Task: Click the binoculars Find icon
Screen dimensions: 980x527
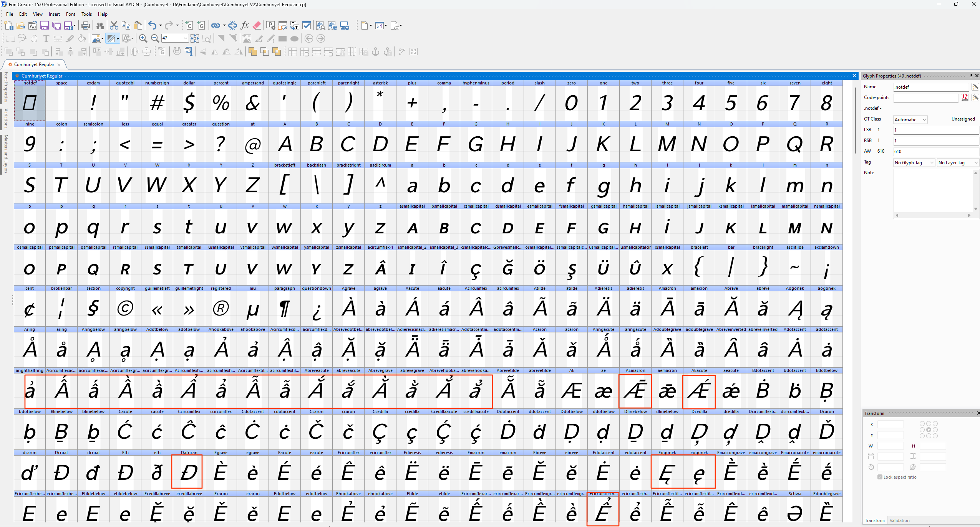Action: click(100, 26)
